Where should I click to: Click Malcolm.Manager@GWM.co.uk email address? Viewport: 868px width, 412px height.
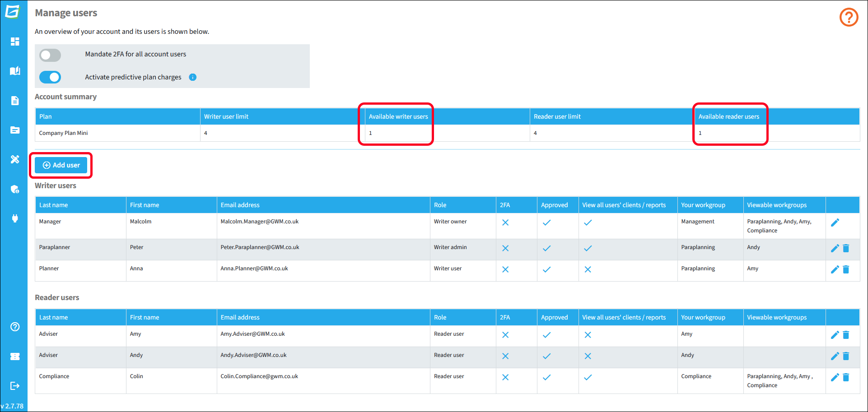[x=260, y=222]
